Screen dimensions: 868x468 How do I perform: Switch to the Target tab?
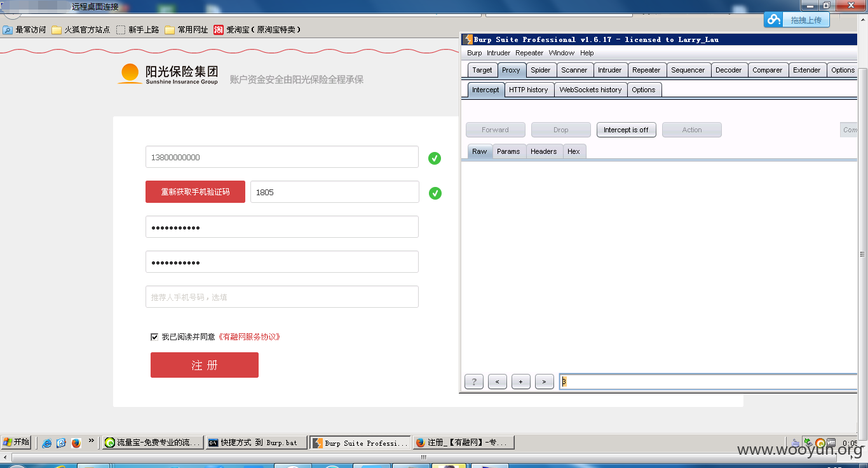(x=482, y=70)
